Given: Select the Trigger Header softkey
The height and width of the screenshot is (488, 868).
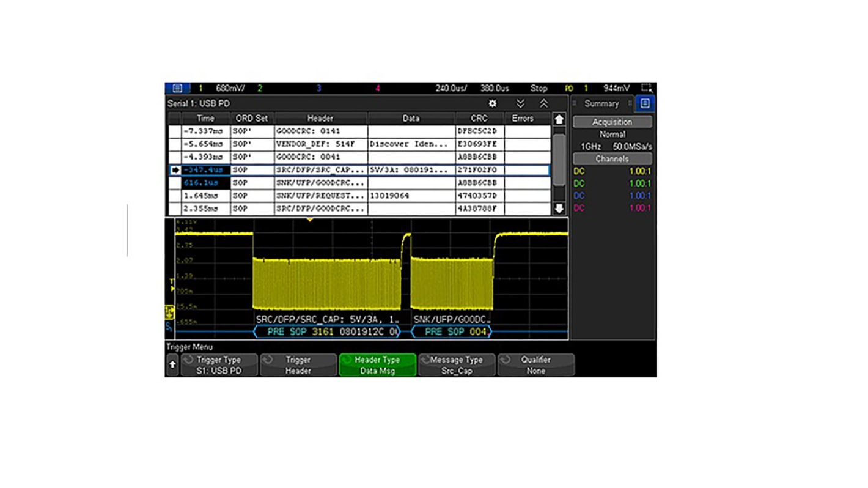Looking at the screenshot, I should click(x=298, y=365).
